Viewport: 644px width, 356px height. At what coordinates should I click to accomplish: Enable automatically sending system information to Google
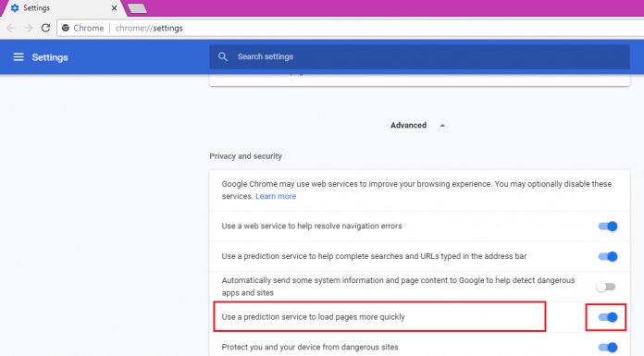click(x=606, y=287)
